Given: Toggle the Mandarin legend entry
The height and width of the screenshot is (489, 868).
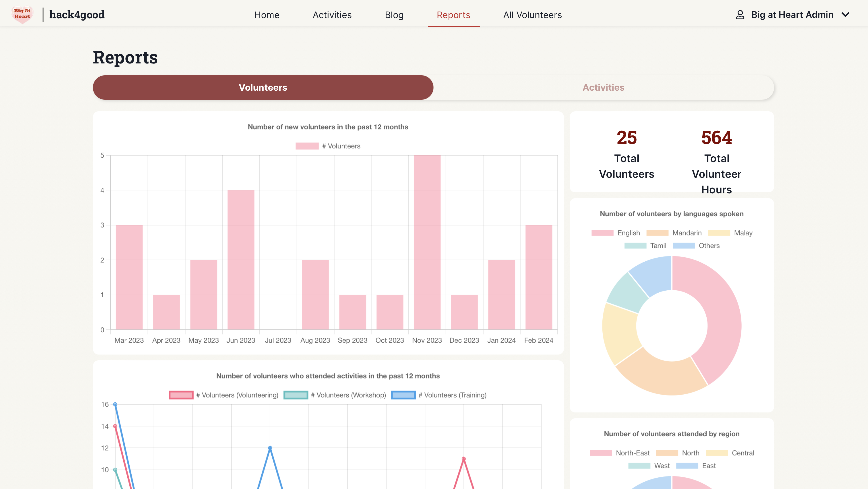Looking at the screenshot, I should [x=674, y=233].
